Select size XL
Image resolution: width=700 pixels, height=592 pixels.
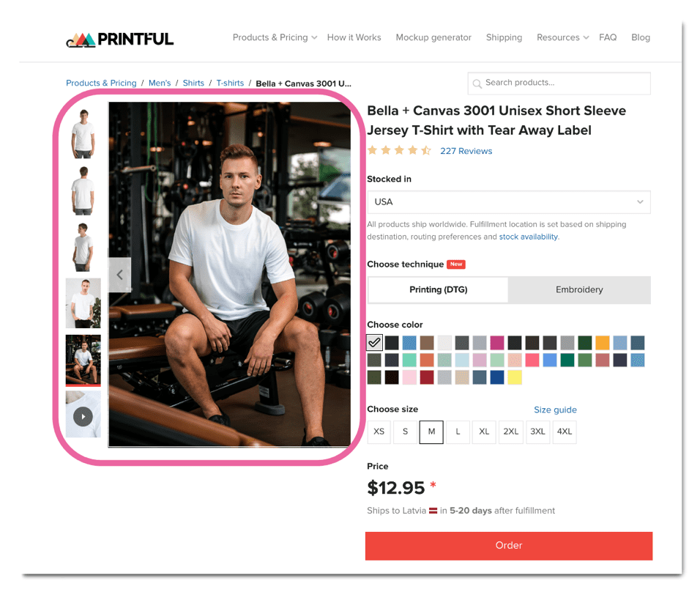coord(484,432)
